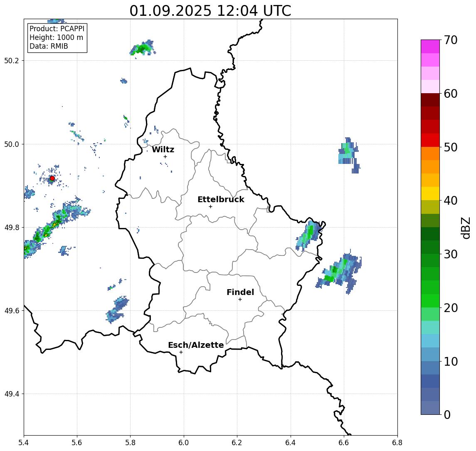The width and height of the screenshot is (476, 451).
Task: Click the cross marker below Ettelbruck
Action: 210,207
